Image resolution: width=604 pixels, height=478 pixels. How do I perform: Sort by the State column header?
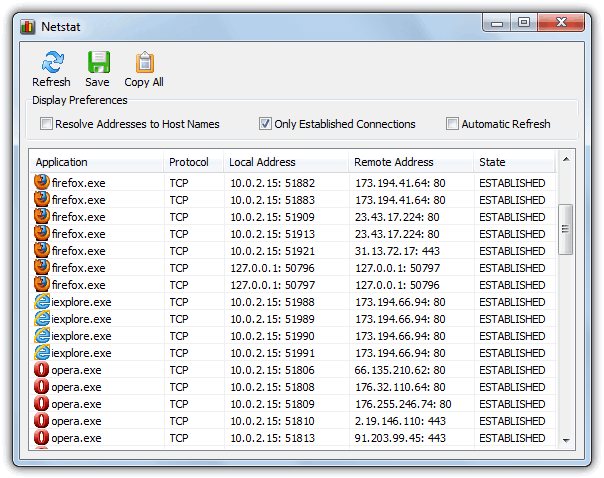pyautogui.click(x=514, y=162)
